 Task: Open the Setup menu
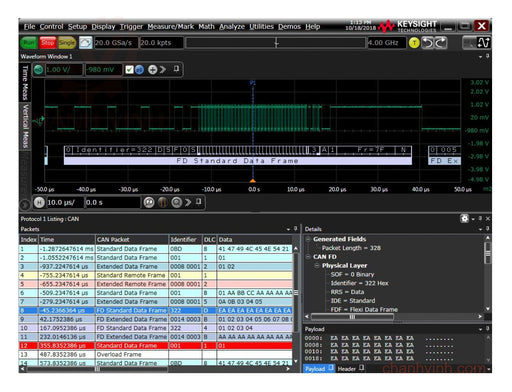coord(77,27)
